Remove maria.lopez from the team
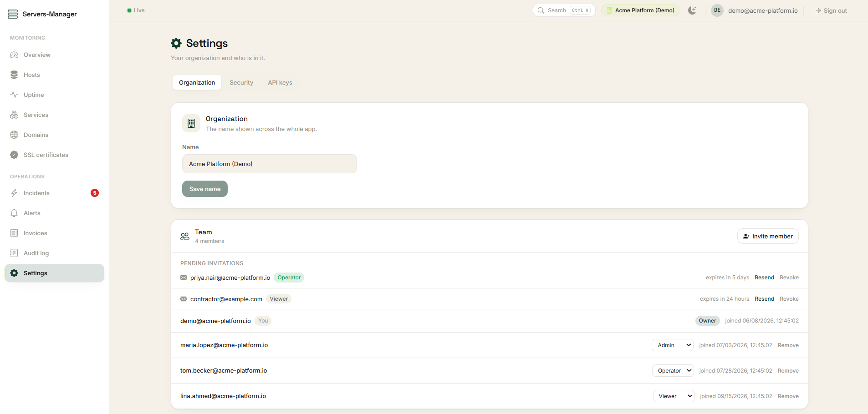The image size is (868, 414). 788,345
